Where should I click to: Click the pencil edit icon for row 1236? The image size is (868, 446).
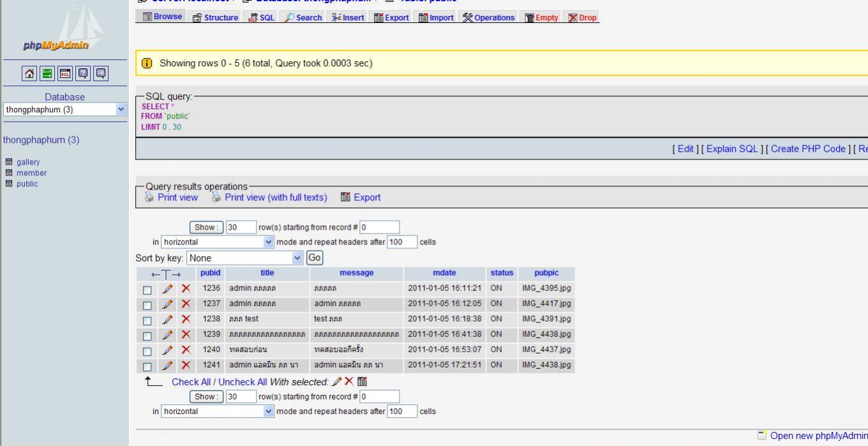pos(167,288)
